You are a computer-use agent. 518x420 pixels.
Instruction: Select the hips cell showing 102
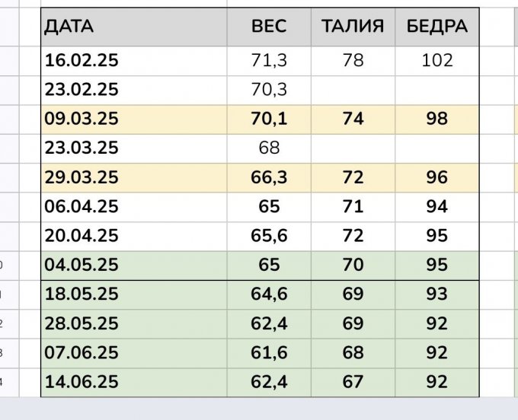click(x=436, y=61)
